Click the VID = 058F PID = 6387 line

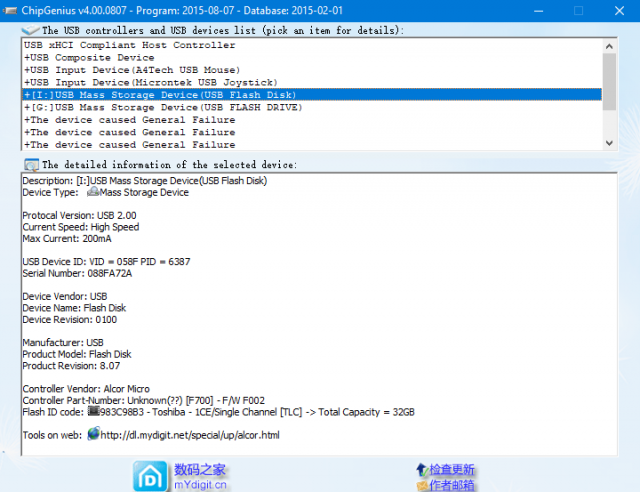(106, 261)
